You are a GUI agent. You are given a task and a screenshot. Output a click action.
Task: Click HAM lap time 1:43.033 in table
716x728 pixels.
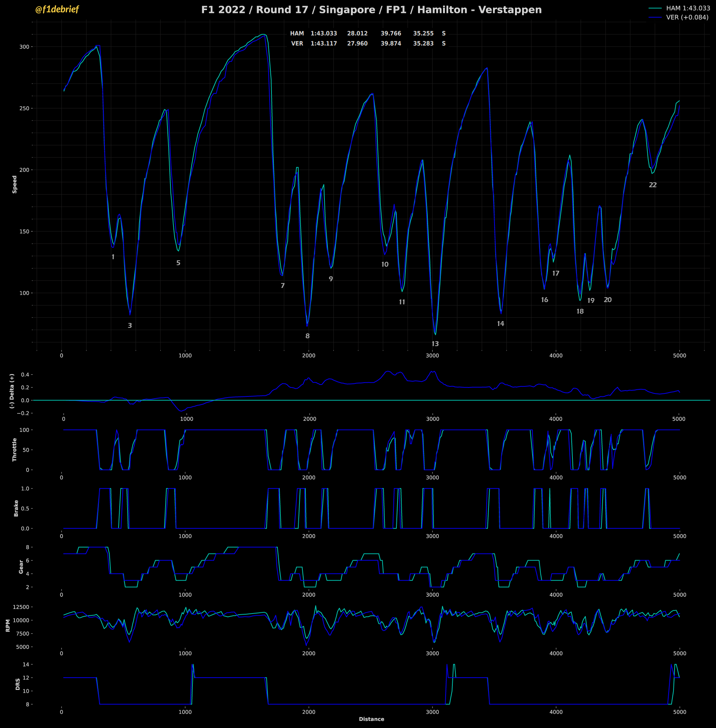pos(323,34)
